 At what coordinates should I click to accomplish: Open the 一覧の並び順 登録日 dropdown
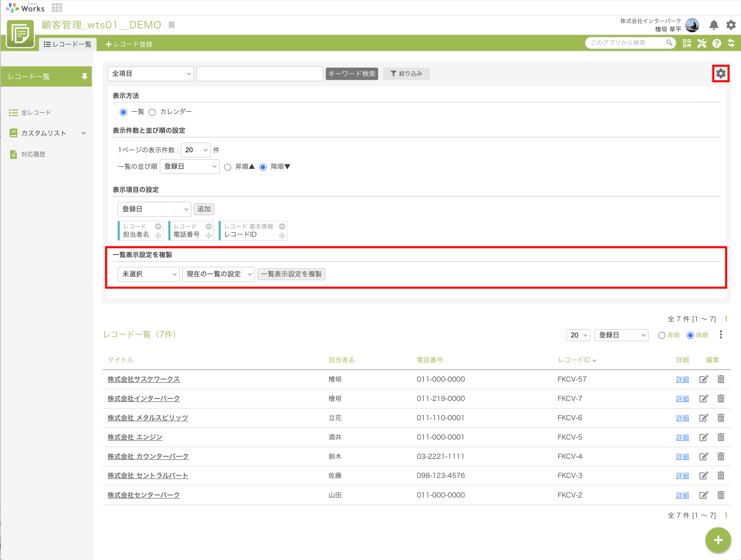(190, 166)
